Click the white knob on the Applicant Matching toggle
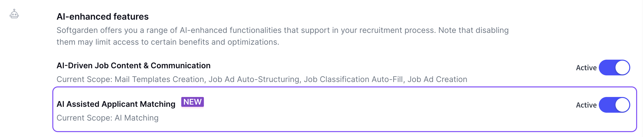Screen dimensions: 644x137 point(622,105)
